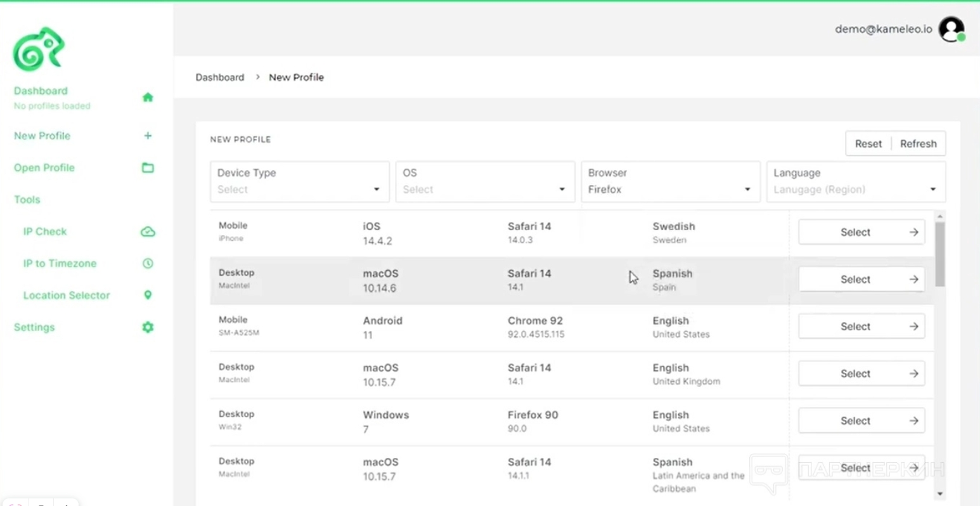Go to Dashboard in the sidebar
The height and width of the screenshot is (506, 980).
[x=41, y=91]
